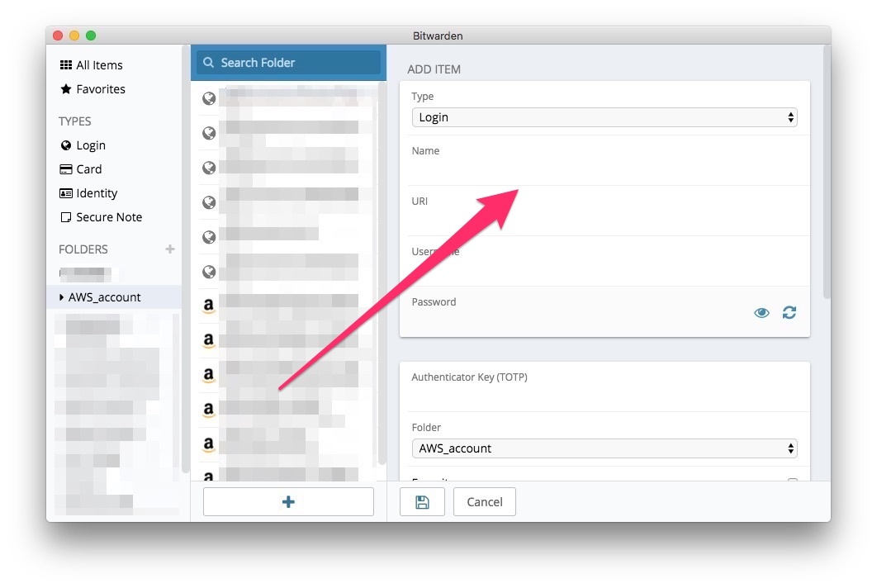Click the Authenticator Key (TOTP) field
The height and width of the screenshot is (588, 877).
(x=604, y=396)
